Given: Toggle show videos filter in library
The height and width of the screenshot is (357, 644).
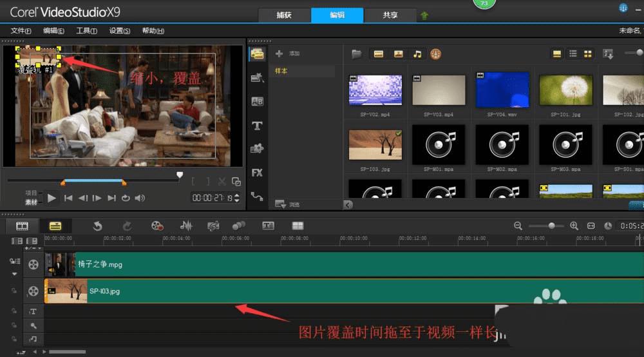Looking at the screenshot, I should [378, 54].
